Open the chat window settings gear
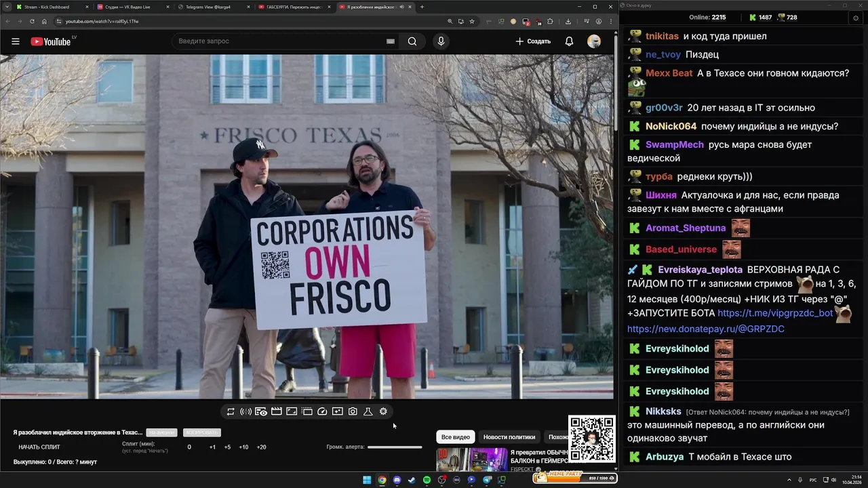Screen dimensions: 868x488 click(x=856, y=18)
